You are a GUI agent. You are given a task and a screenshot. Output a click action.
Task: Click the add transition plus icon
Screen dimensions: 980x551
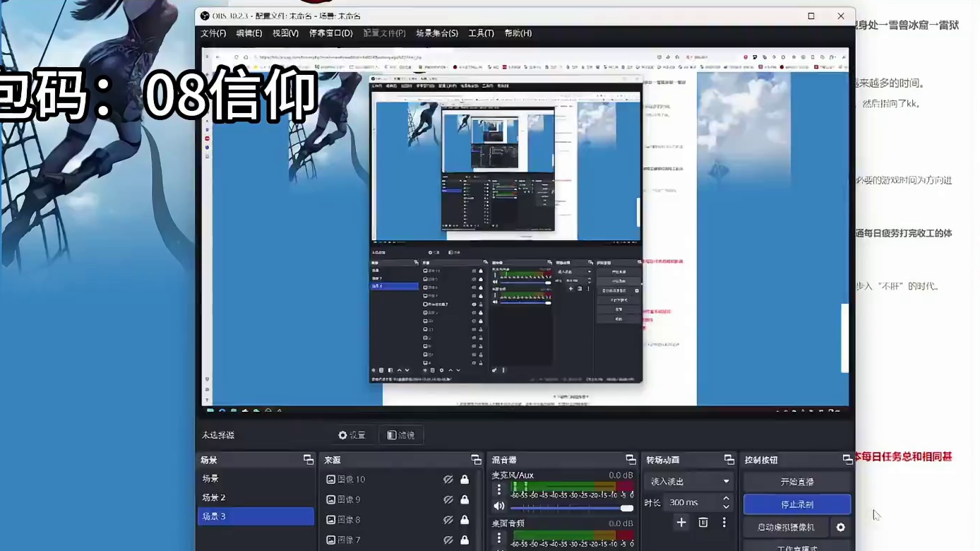[x=681, y=522]
